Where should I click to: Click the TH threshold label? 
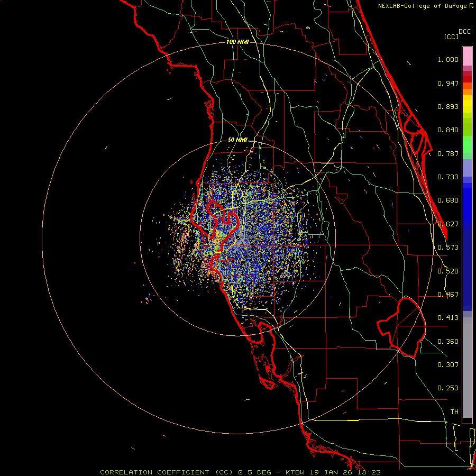point(454,412)
